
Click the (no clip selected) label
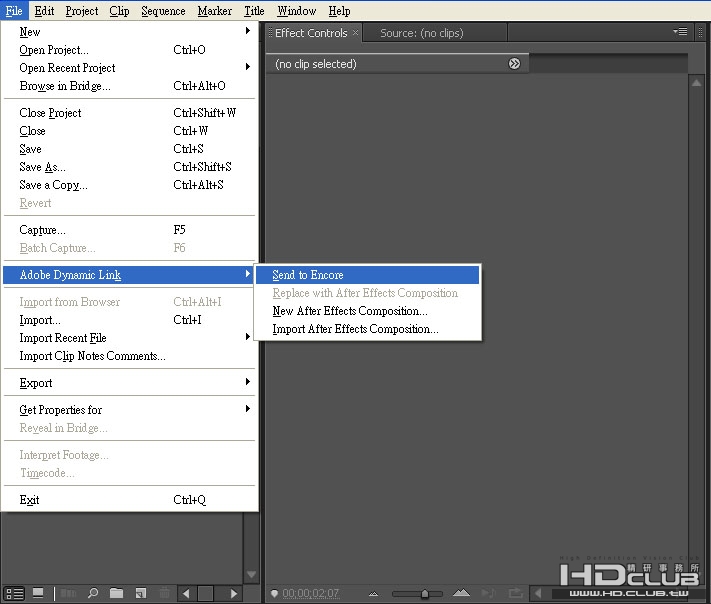(316, 64)
